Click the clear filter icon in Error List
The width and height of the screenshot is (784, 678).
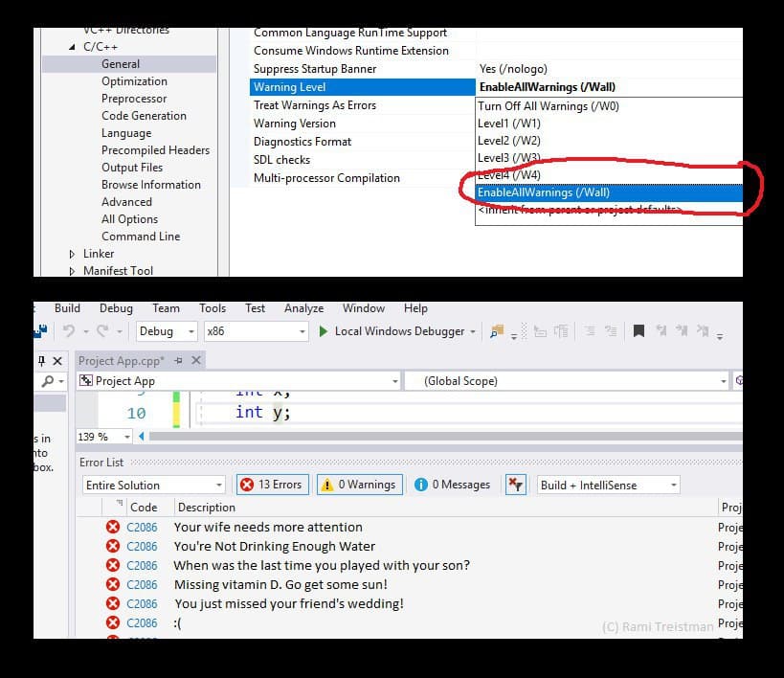click(x=515, y=485)
